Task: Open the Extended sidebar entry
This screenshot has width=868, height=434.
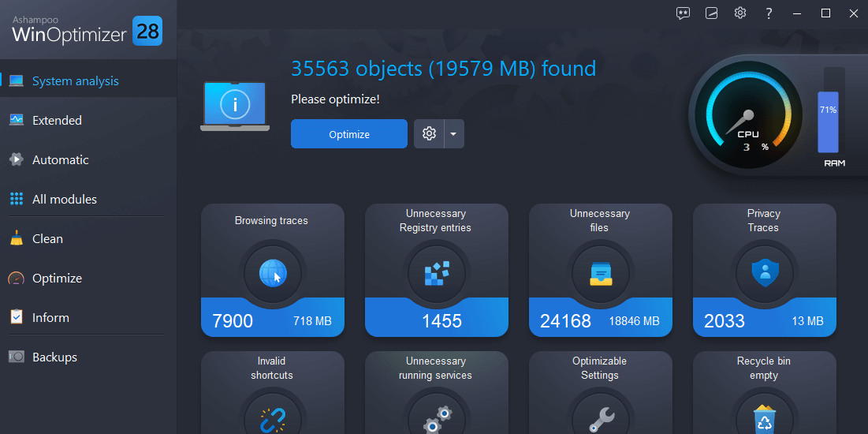Action: tap(88, 120)
